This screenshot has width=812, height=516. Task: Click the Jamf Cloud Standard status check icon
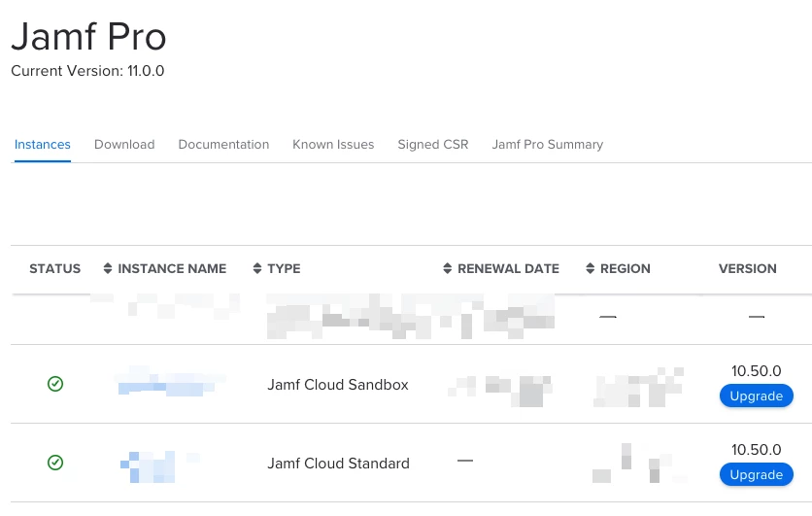point(55,463)
